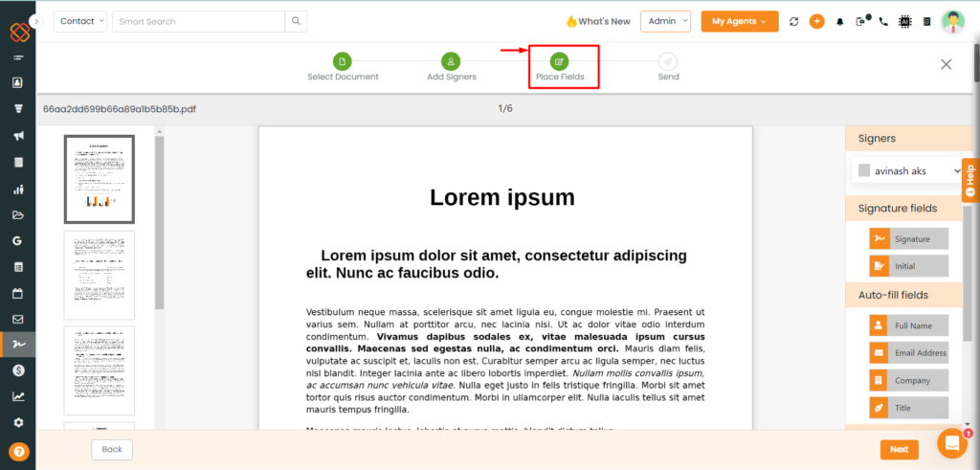
Task: Open the avinash aks signer dropdown
Action: (907, 170)
